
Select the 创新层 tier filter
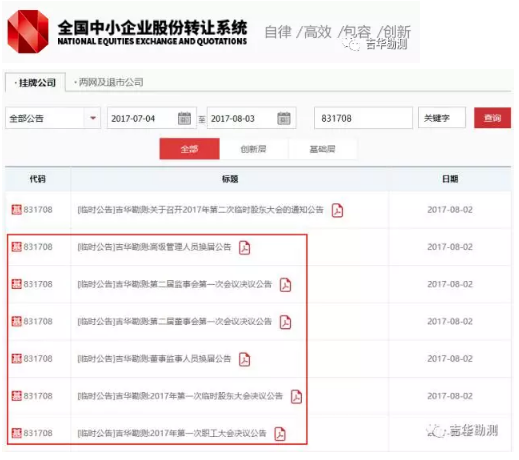click(x=254, y=149)
